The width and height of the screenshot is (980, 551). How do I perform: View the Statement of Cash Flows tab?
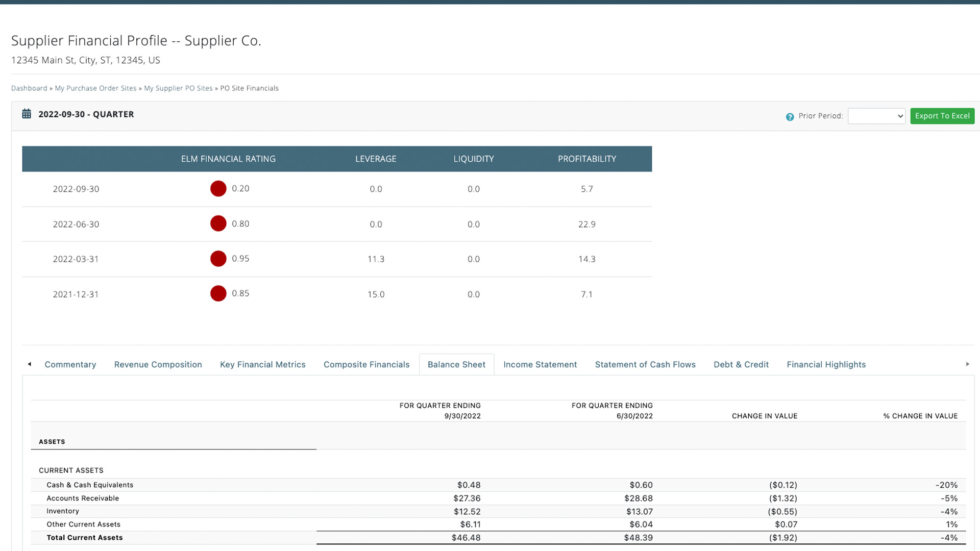coord(645,364)
